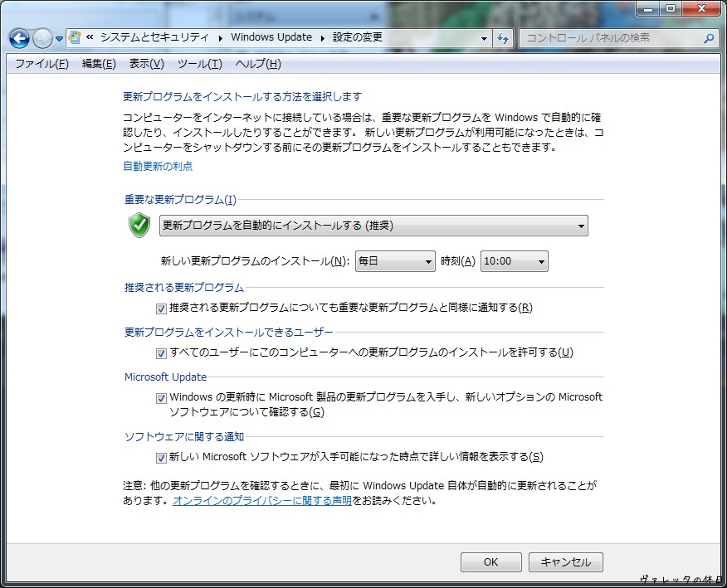The height and width of the screenshot is (588, 727).
Task: Open the 自動更新の利点 link
Action: point(158,167)
